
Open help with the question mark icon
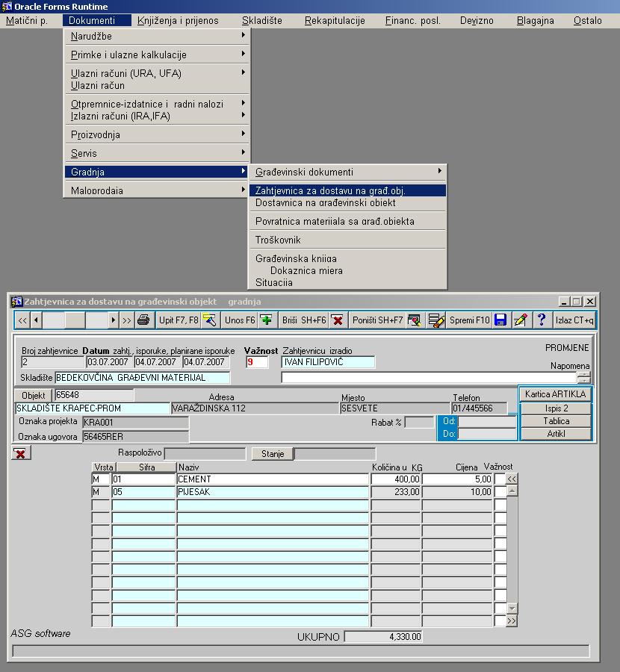point(542,320)
